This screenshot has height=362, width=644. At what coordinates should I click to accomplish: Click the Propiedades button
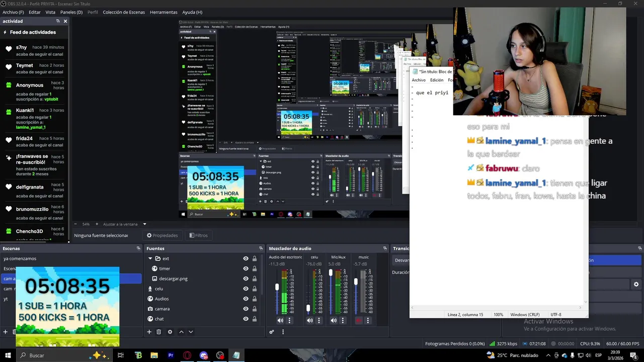click(x=162, y=235)
